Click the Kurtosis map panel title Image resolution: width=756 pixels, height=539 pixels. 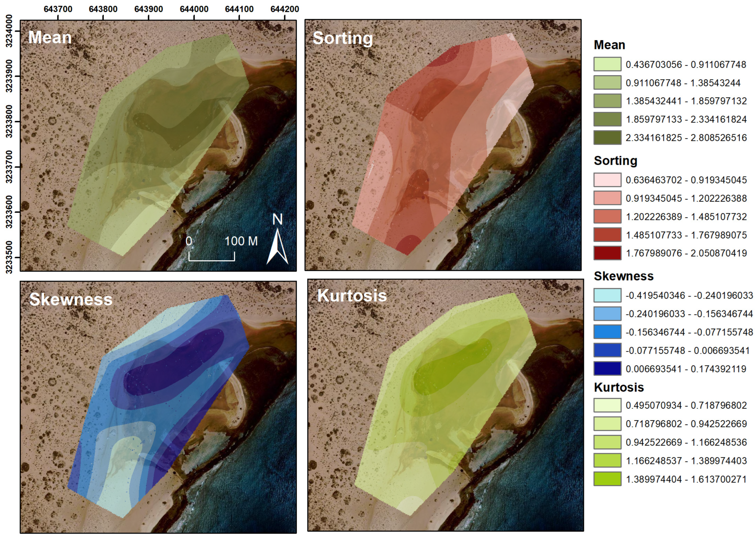(x=352, y=296)
